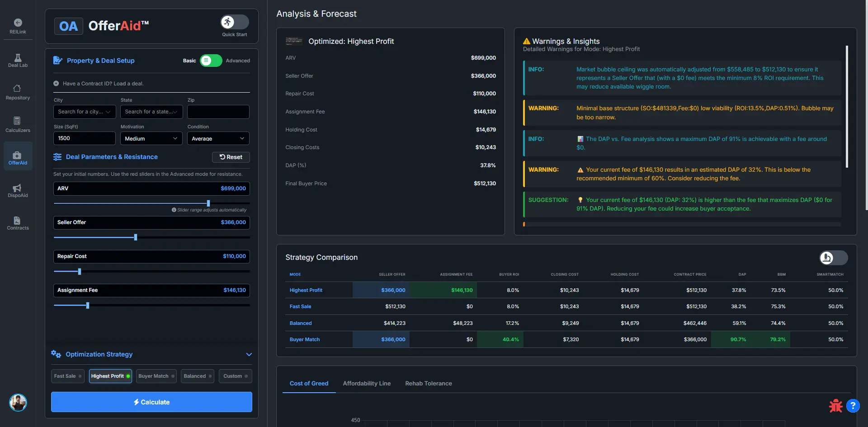Reset the deal parameters
868x427 pixels.
(x=231, y=157)
